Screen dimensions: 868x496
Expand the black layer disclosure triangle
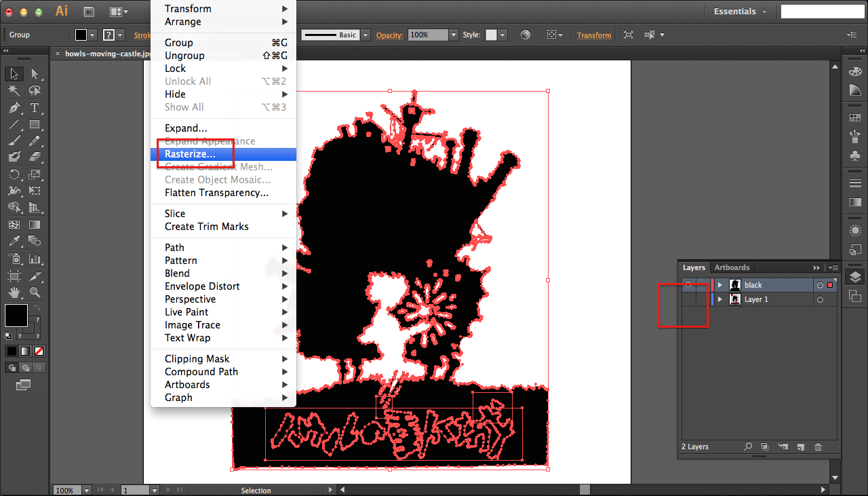click(x=720, y=285)
